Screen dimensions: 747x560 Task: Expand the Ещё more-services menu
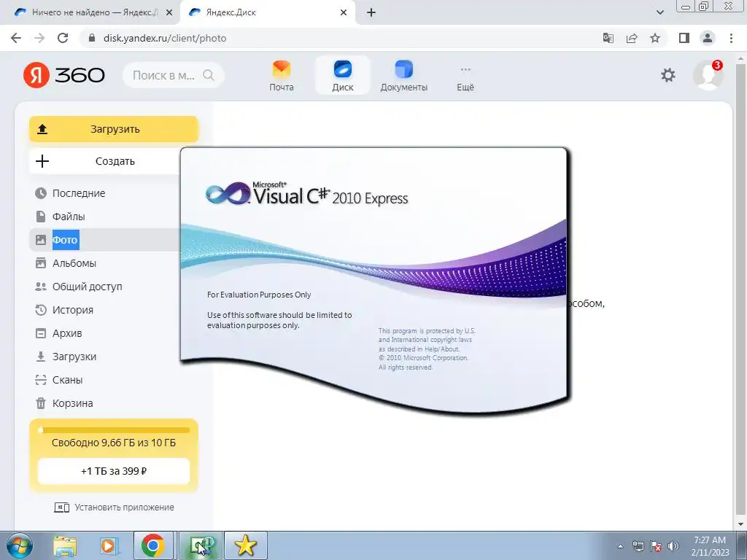point(465,79)
